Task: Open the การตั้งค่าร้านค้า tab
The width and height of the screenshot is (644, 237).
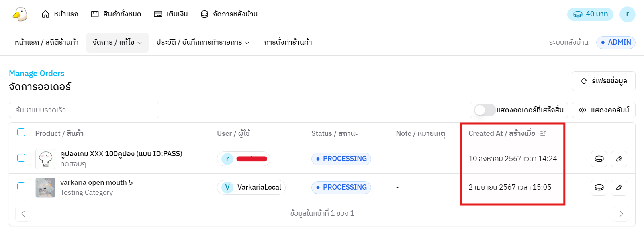Action: pos(288,42)
